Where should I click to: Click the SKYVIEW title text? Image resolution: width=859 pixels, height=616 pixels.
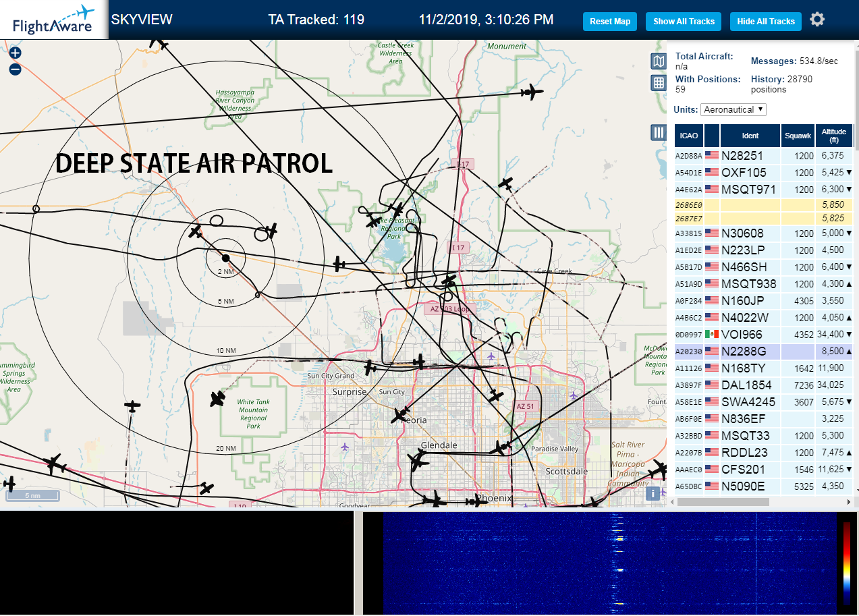142,20
